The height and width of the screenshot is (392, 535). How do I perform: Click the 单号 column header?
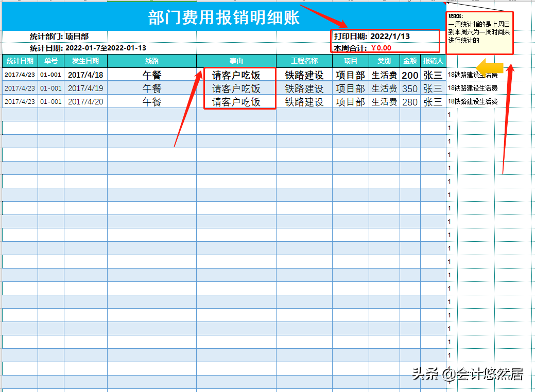coord(52,61)
